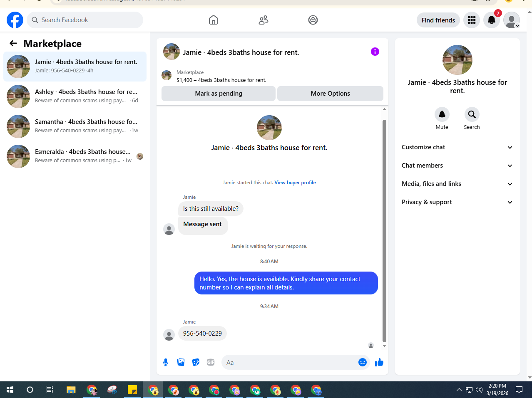Search in conversation with magnifier icon

coord(472,114)
